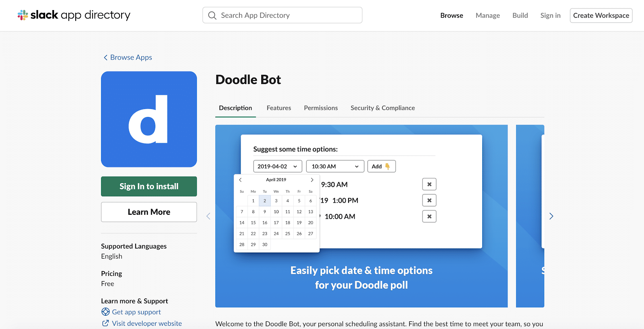Click the Create Workspace button
The width and height of the screenshot is (644, 329).
pyautogui.click(x=601, y=15)
